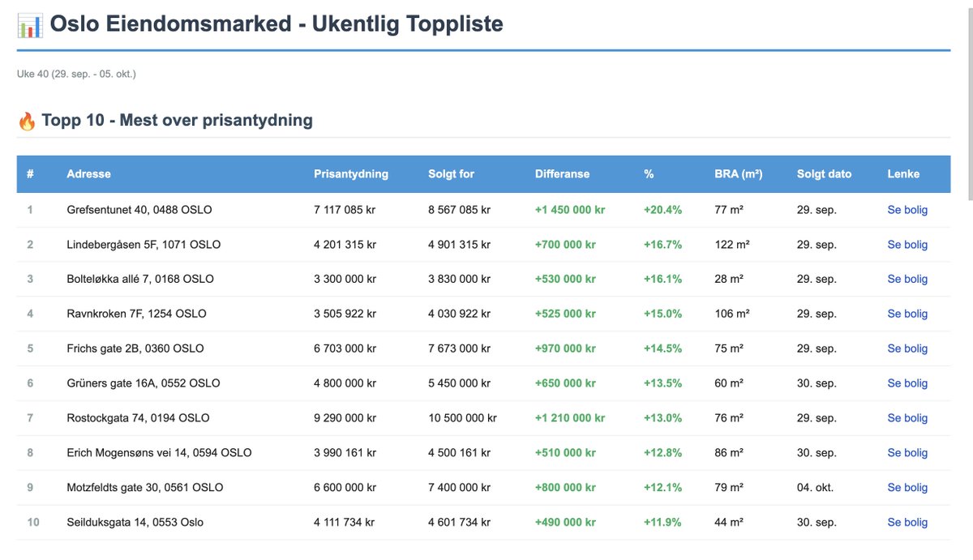Click sold price 4 901 315 kr
Image resolution: width=973 pixels, height=560 pixels.
[459, 245]
